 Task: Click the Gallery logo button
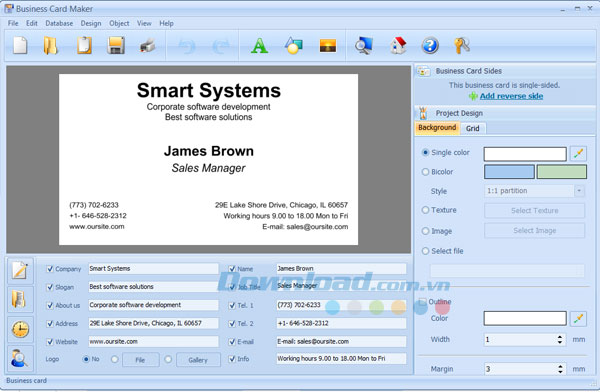[198, 360]
